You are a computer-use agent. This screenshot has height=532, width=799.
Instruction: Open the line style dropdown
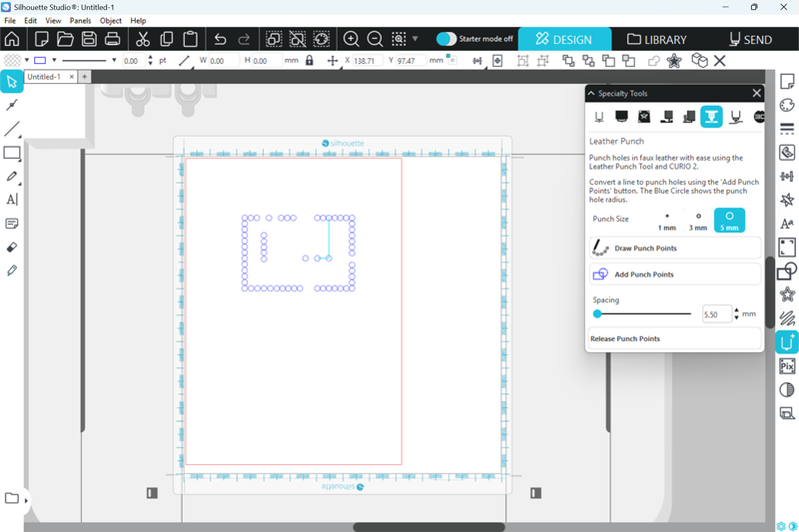click(x=114, y=61)
